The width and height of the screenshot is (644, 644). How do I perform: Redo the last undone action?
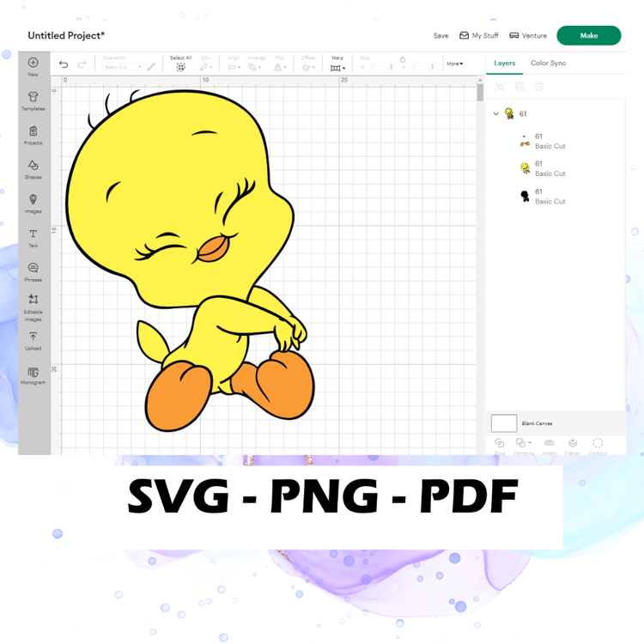tap(82, 64)
